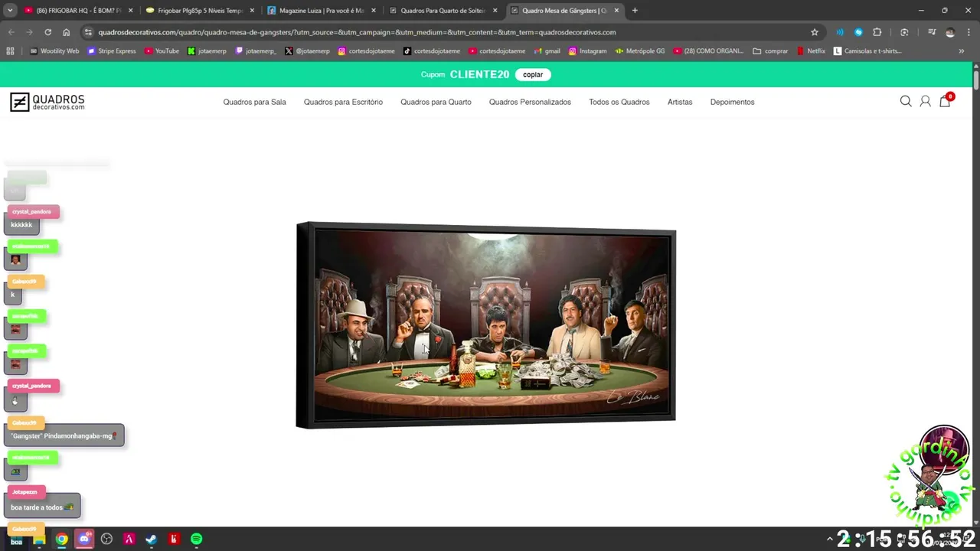Open the Stripe Express bookmark

[x=112, y=51]
